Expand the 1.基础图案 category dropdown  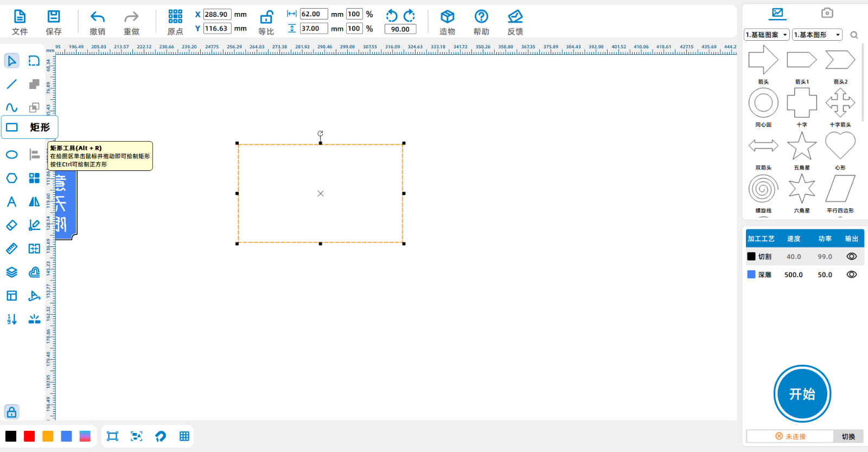767,35
